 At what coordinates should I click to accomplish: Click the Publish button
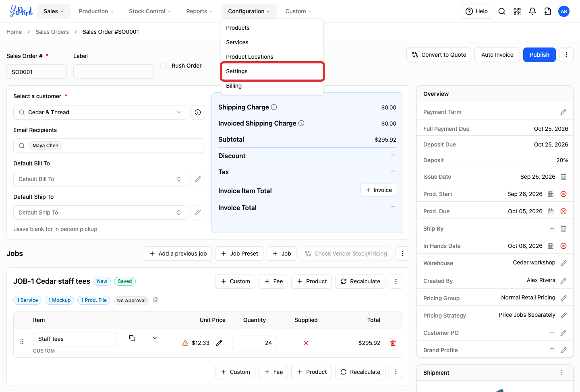539,55
